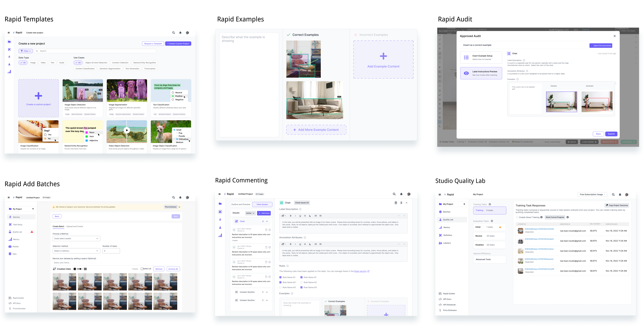Click the search magnifier in Rapid Templates header
The height and width of the screenshot is (333, 644).
[x=173, y=33]
